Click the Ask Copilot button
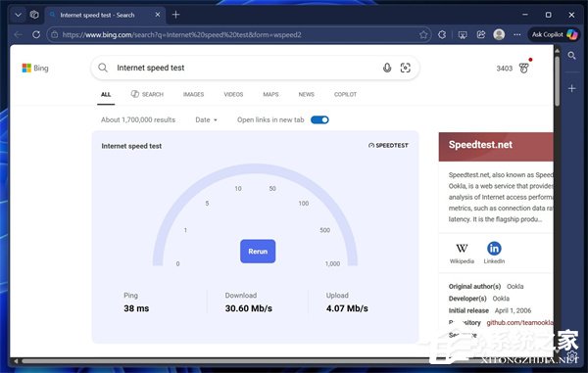 pos(554,34)
